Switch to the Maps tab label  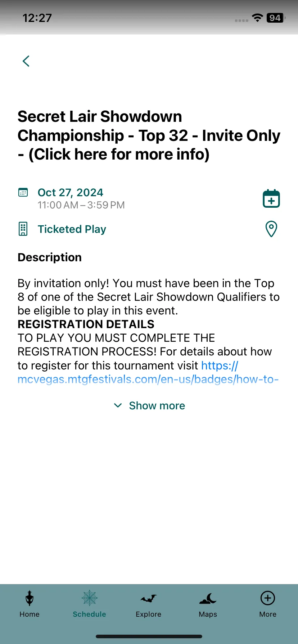[x=208, y=614]
